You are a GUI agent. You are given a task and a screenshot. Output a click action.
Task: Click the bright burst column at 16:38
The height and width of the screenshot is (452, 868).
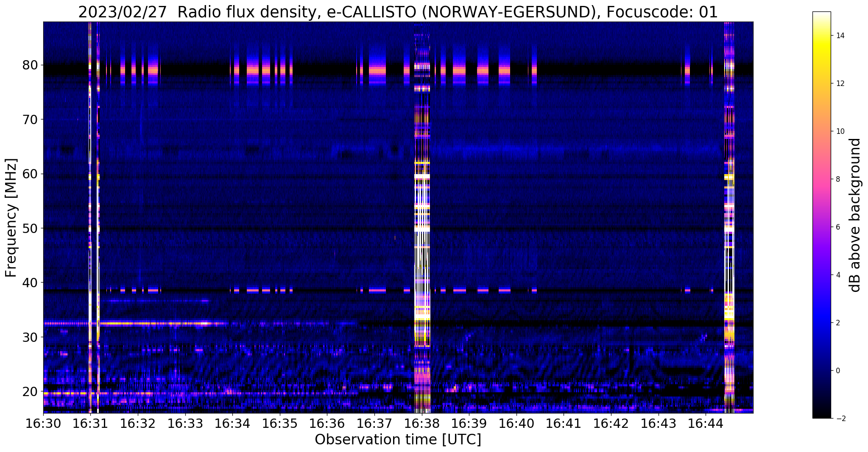click(422, 217)
